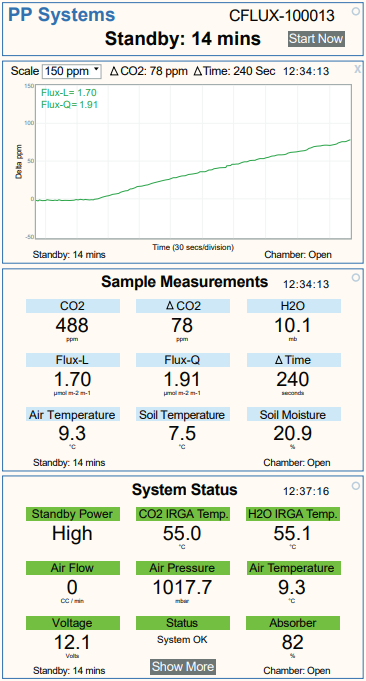Select the Soil Temperature tile label

(183, 414)
